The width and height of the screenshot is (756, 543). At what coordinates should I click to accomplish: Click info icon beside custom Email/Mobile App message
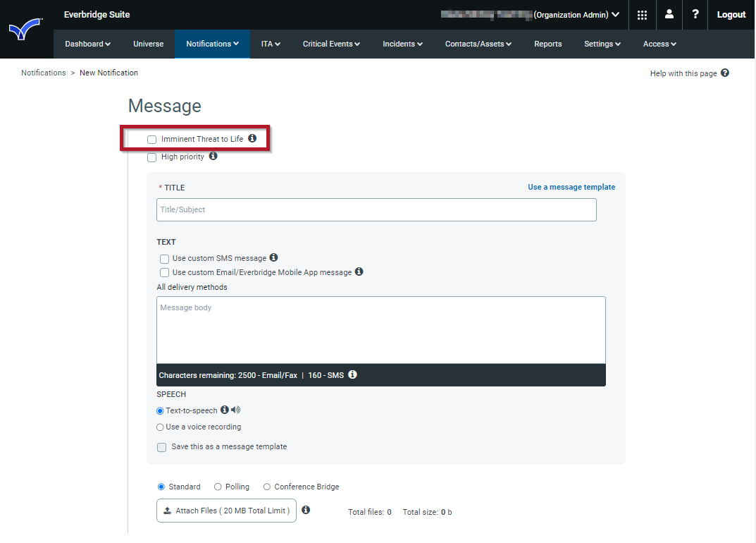pyautogui.click(x=359, y=271)
